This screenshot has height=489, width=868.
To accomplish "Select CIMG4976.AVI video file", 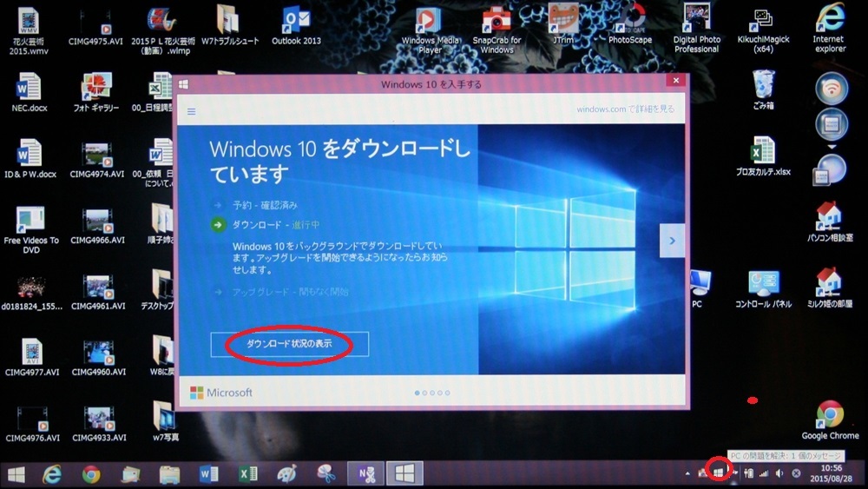I will point(33,424).
